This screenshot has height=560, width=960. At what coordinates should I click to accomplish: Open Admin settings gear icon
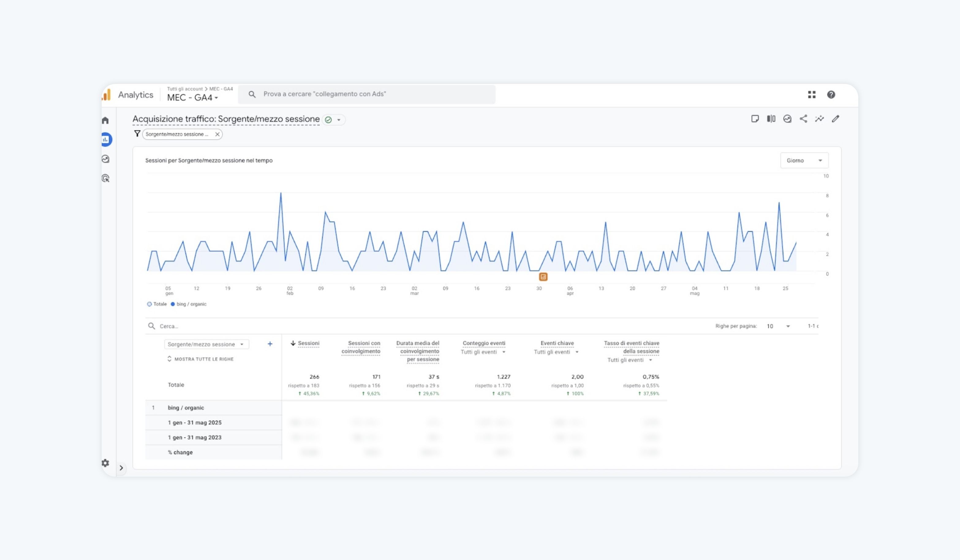(x=105, y=463)
